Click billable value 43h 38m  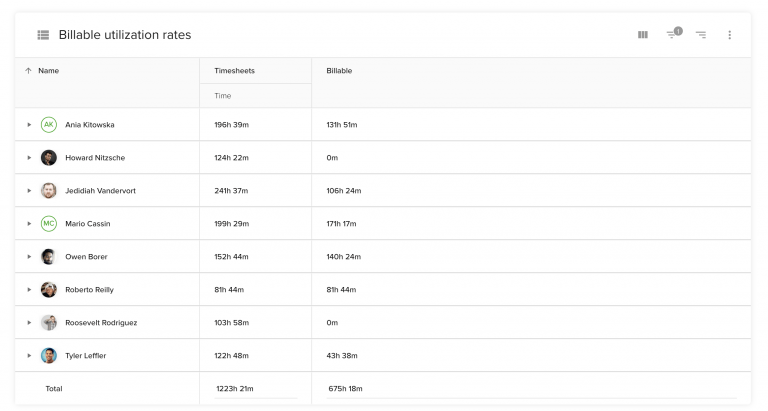pyautogui.click(x=342, y=356)
